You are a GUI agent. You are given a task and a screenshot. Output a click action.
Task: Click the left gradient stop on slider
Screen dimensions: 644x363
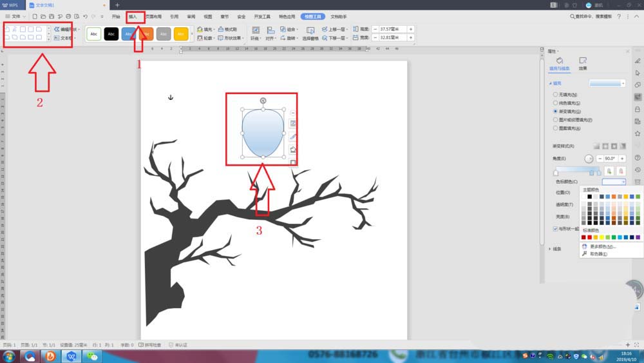tap(556, 172)
